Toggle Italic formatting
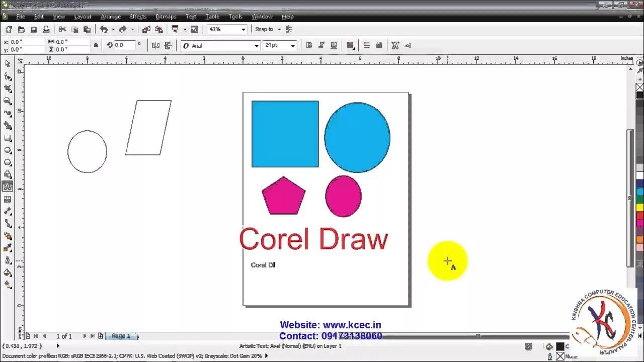Image resolution: width=644 pixels, height=362 pixels. (x=321, y=45)
